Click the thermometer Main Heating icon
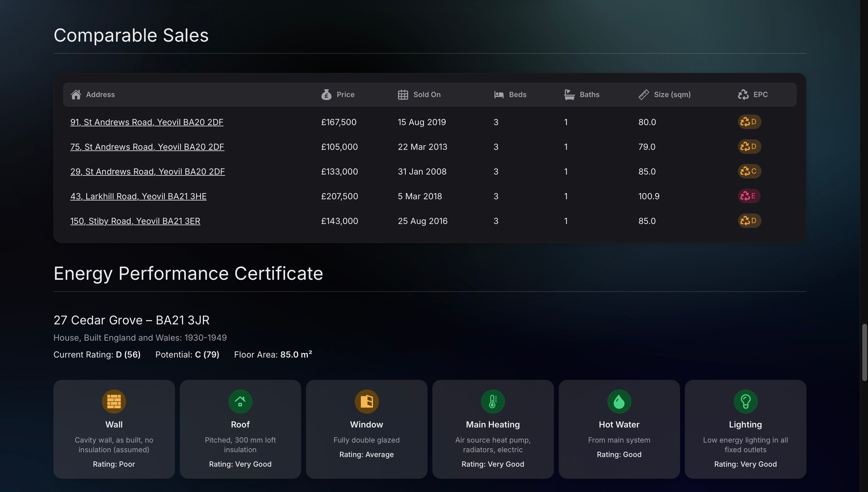The height and width of the screenshot is (492, 868). [493, 402]
